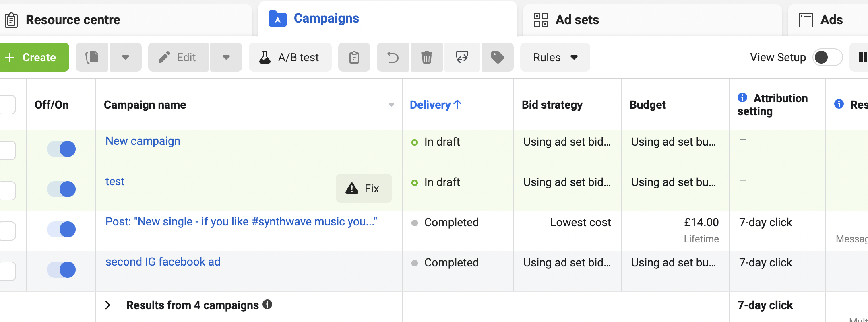Enable the View Setup toggle
Screen dimensions: 868x322
827,57
